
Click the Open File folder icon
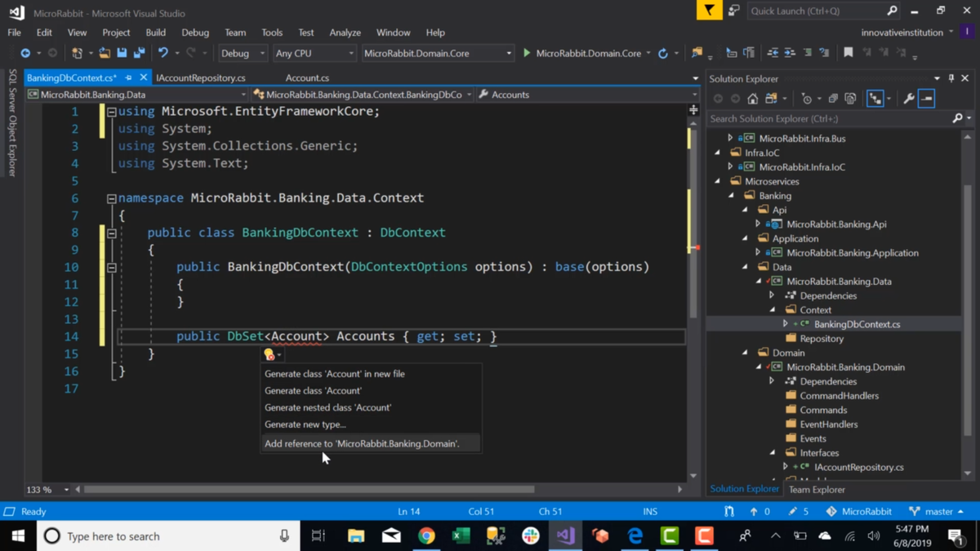105,53
